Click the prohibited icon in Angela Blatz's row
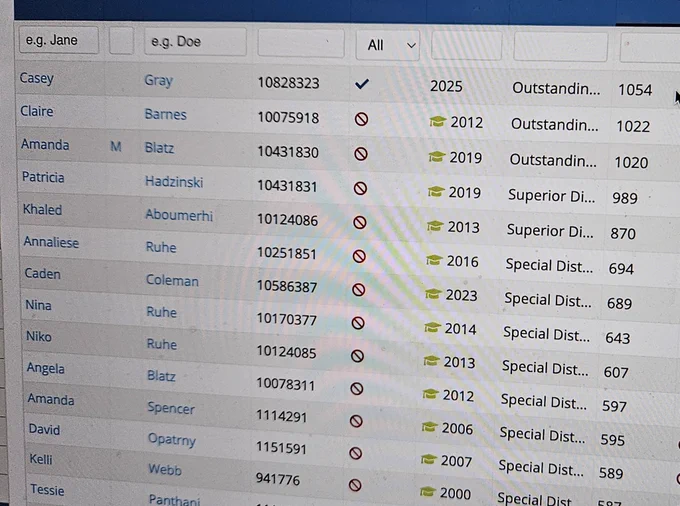This screenshot has width=680, height=506. click(357, 388)
